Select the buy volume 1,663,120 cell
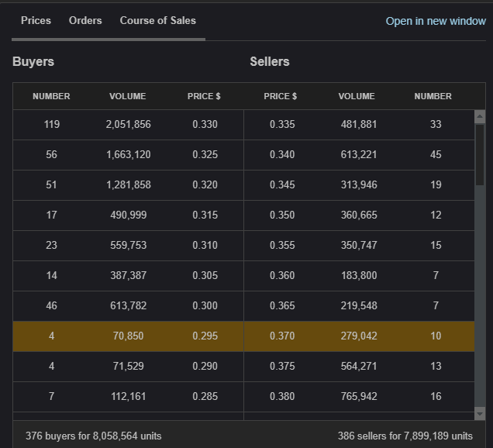This screenshot has height=448, width=493. (x=128, y=155)
